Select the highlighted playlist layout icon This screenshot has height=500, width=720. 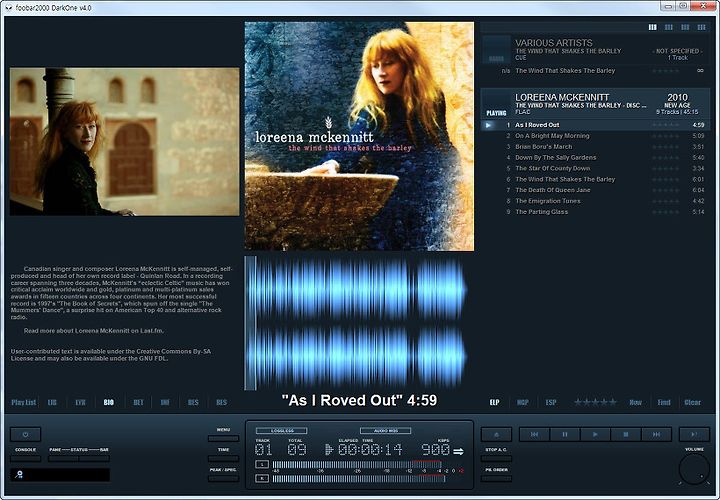click(x=652, y=28)
